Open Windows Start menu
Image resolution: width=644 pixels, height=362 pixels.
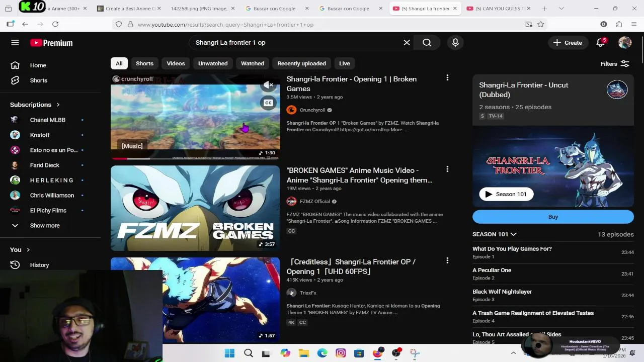pyautogui.click(x=229, y=353)
